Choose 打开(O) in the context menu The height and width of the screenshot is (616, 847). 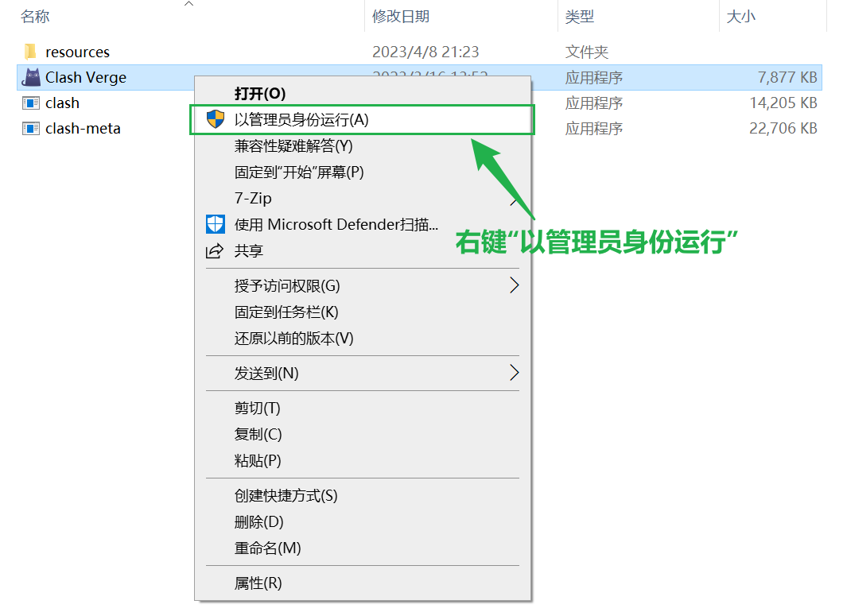259,94
